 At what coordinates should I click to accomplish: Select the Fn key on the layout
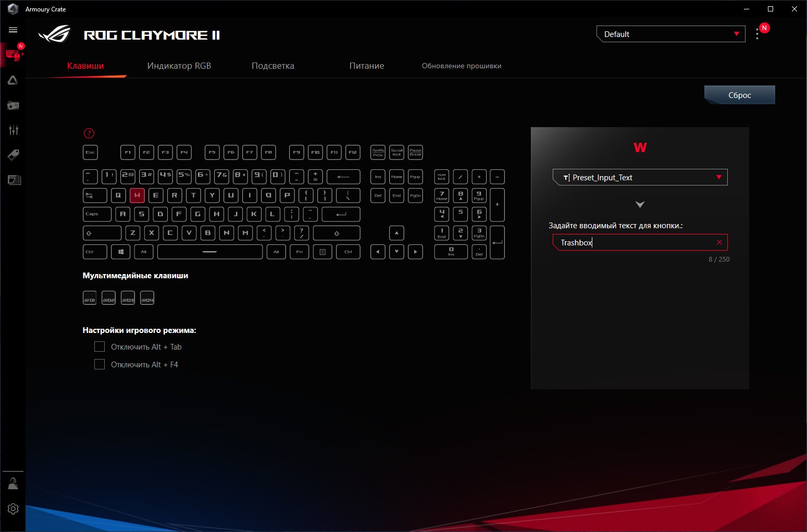point(299,252)
